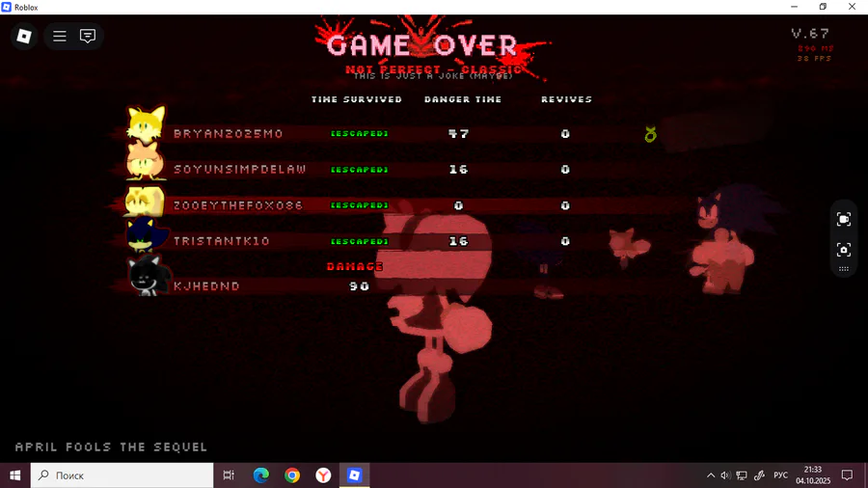Click the pen/link tray icon

tap(760, 475)
